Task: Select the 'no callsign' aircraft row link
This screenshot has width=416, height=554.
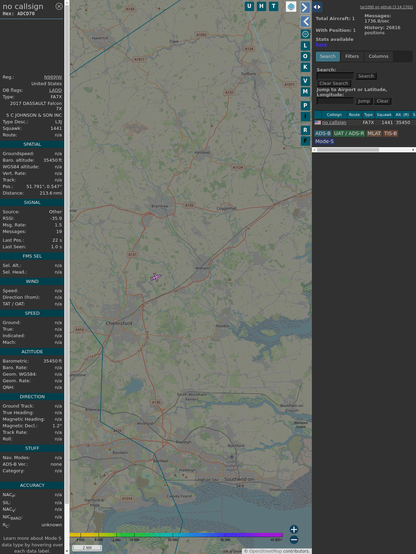Action: tap(334, 123)
